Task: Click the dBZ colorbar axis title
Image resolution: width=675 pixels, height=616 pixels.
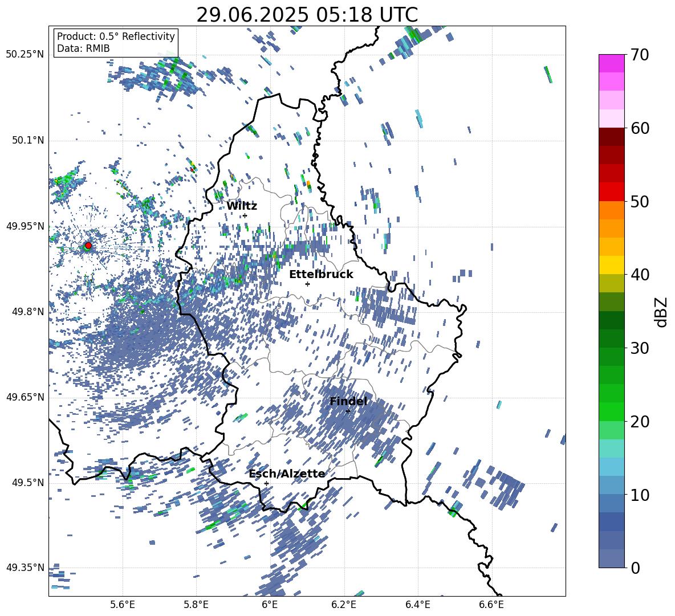Action: (x=662, y=312)
